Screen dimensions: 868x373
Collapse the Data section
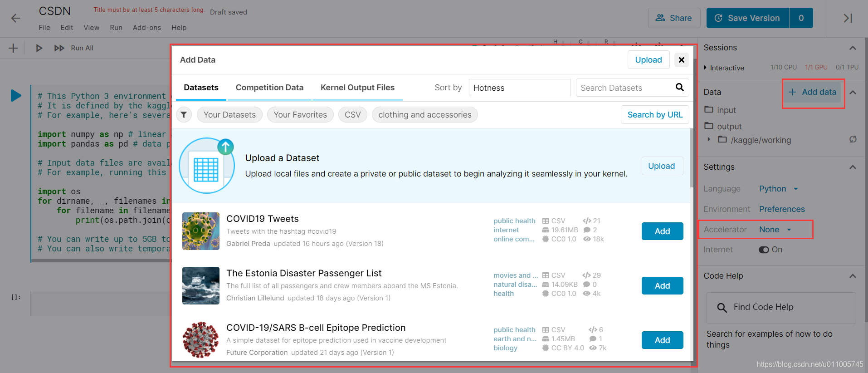coord(853,92)
